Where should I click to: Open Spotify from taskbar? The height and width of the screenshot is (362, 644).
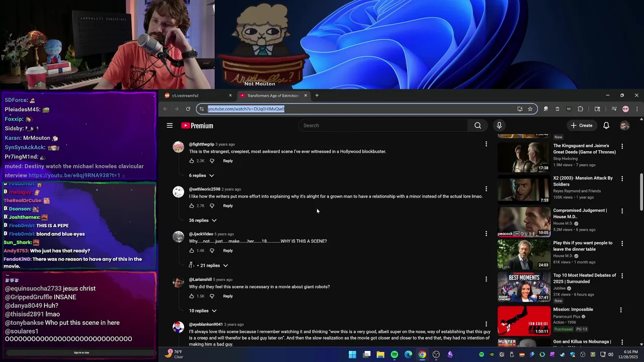click(394, 354)
